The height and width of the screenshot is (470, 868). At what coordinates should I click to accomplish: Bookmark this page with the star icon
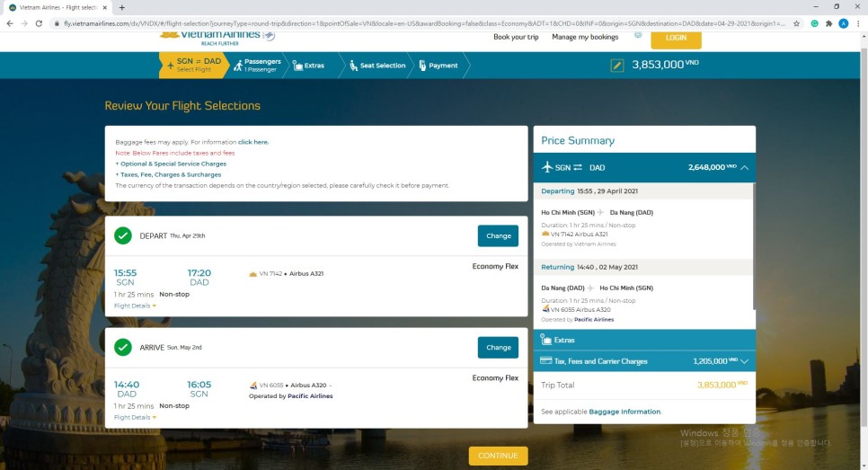tap(797, 23)
